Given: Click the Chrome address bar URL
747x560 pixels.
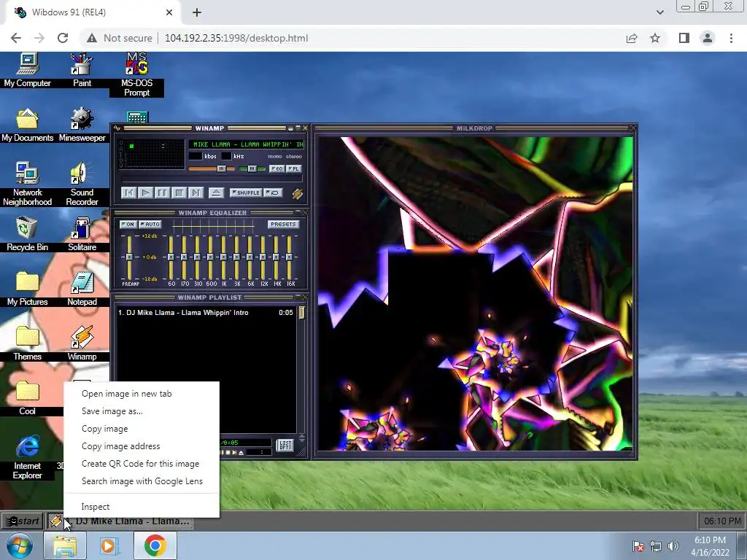Looking at the screenshot, I should (236, 38).
